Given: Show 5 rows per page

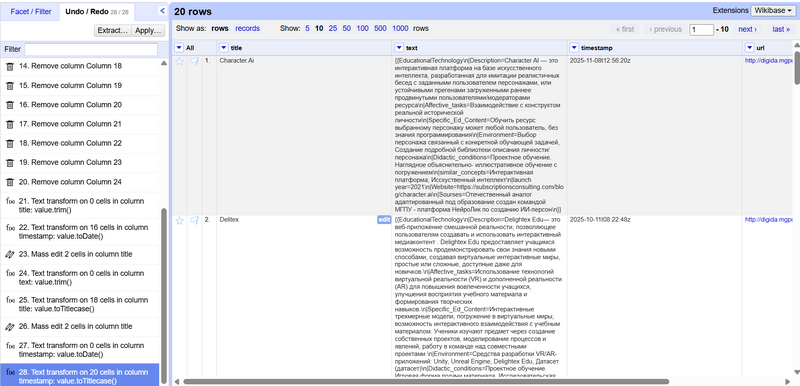Looking at the screenshot, I should click(x=308, y=29).
